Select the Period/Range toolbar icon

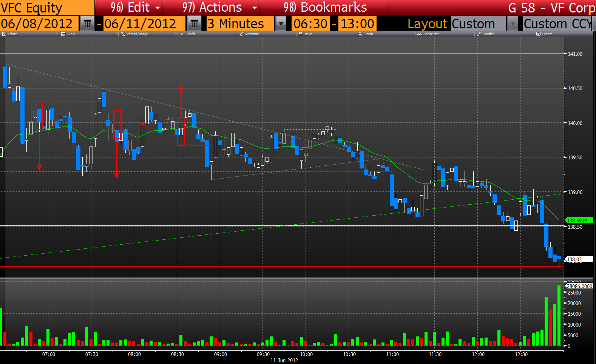(x=122, y=34)
